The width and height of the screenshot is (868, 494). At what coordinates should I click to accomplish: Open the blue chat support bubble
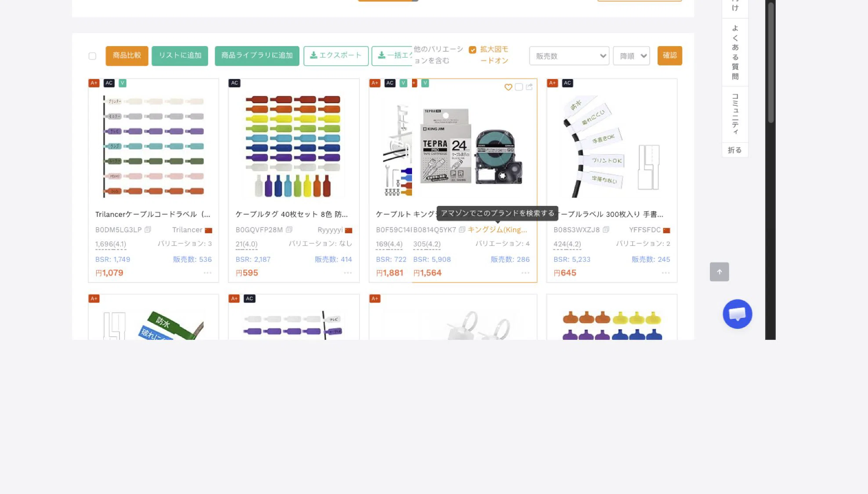coord(738,314)
